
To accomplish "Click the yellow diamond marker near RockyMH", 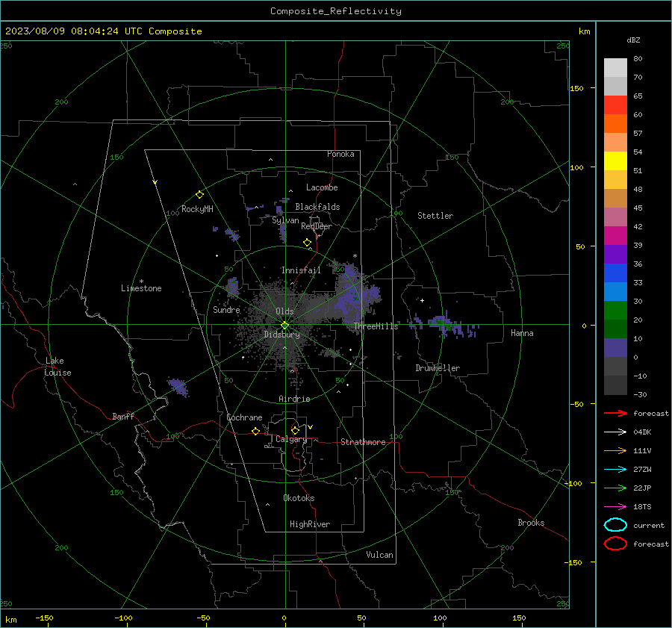I will coord(199,195).
